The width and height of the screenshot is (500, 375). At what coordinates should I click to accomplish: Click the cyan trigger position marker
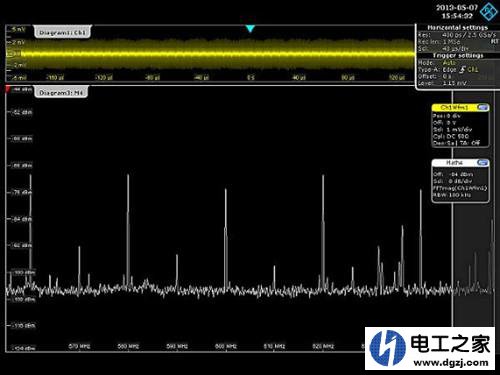[x=250, y=29]
